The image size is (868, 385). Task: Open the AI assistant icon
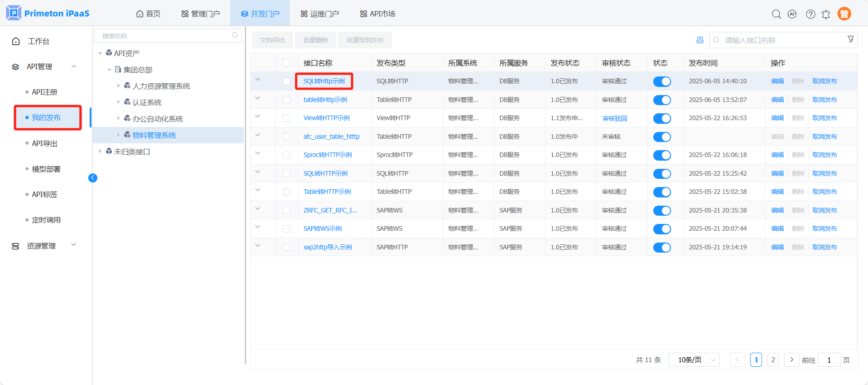tap(792, 14)
